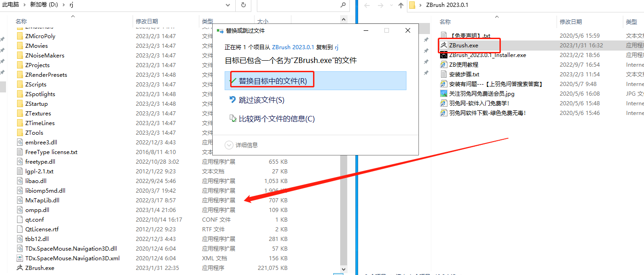The image size is (644, 275).
Task: Click ZBrush.exe icon in ZBrush 2023.0.1 window
Action: (444, 45)
